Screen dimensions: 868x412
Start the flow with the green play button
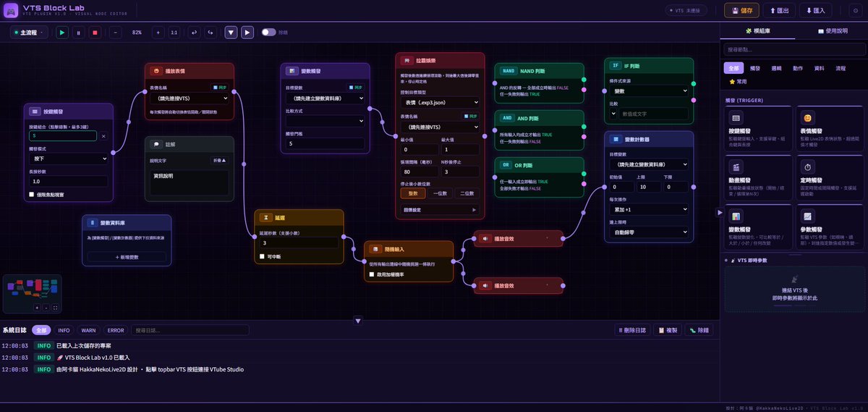[62, 33]
